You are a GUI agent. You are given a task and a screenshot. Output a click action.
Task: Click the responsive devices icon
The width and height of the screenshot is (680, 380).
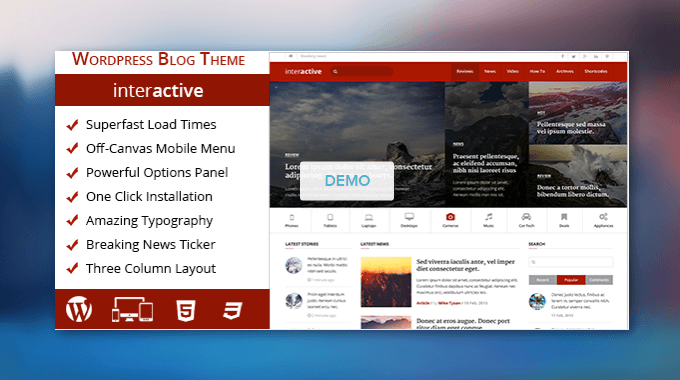point(132,309)
